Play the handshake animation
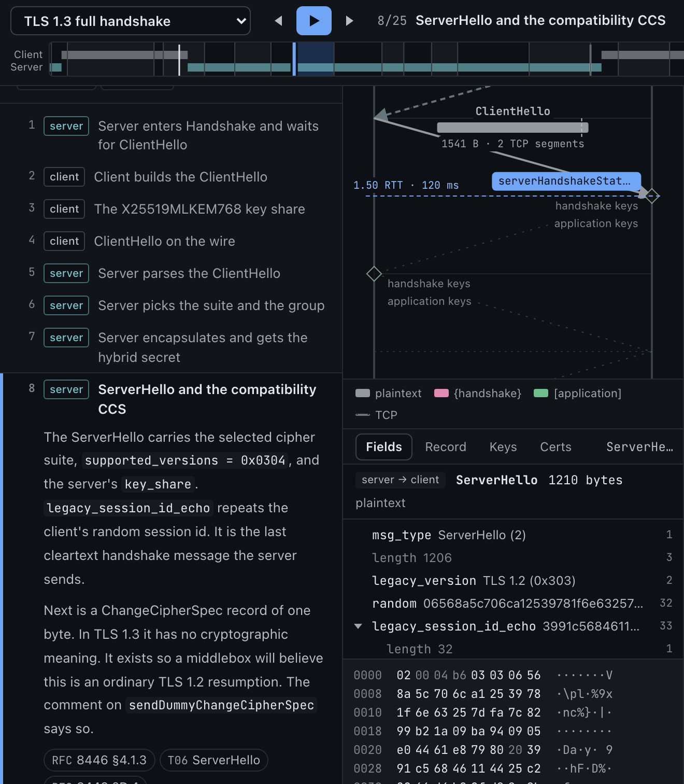684x784 pixels. tap(313, 21)
